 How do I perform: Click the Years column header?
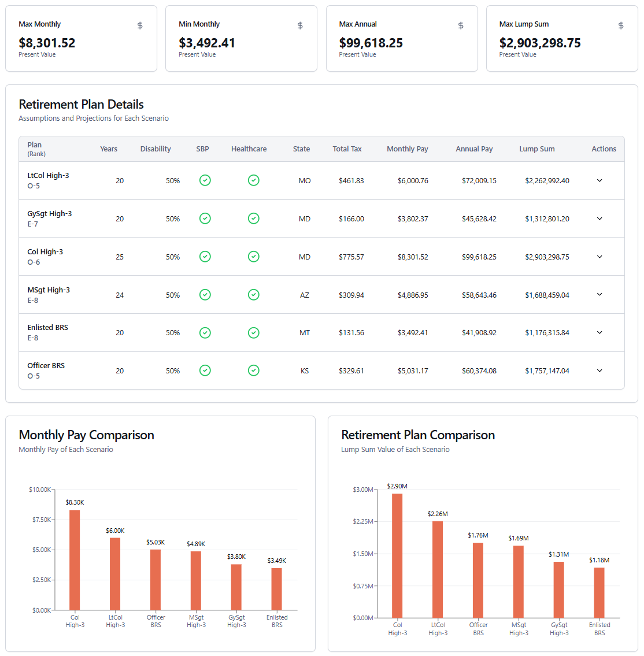[x=109, y=149]
